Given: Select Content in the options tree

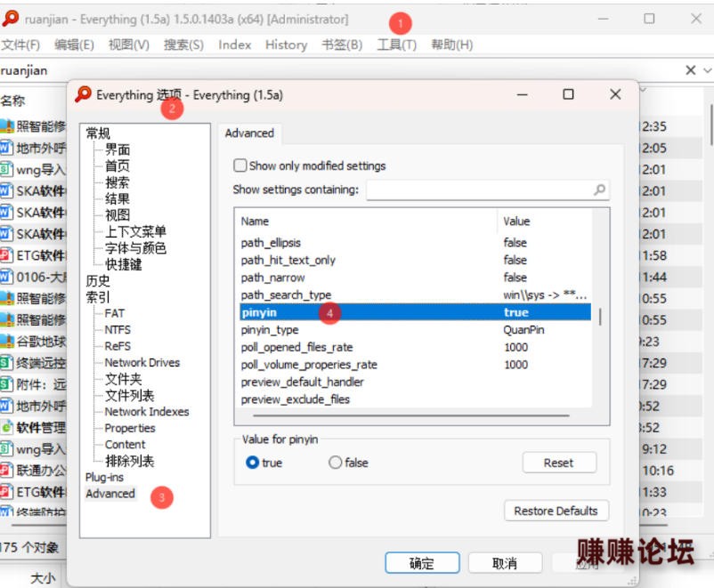Looking at the screenshot, I should [125, 444].
